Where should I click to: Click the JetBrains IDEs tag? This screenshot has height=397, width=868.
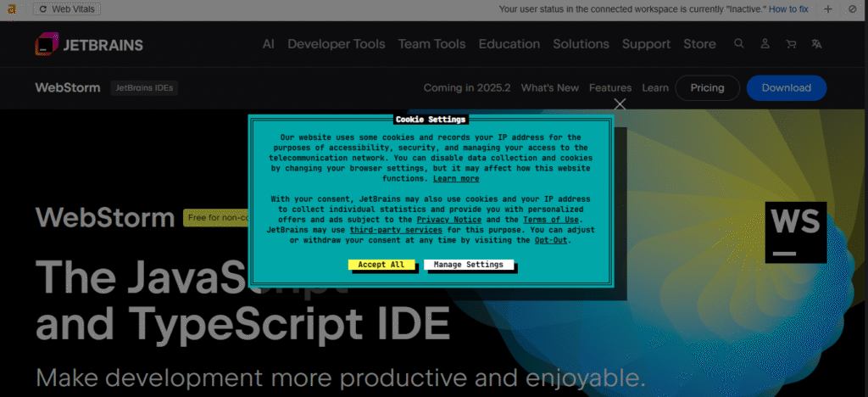[144, 87]
